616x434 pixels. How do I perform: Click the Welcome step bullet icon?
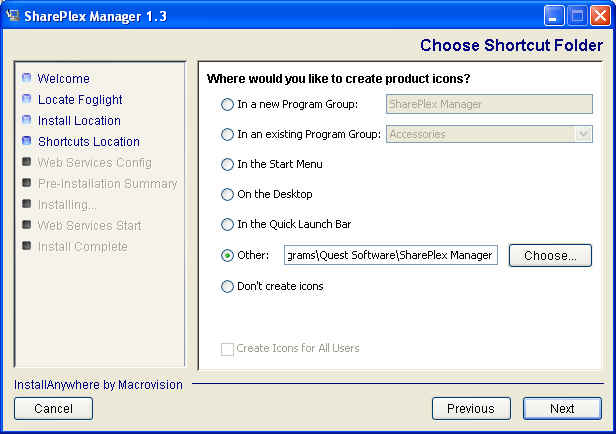[x=27, y=77]
